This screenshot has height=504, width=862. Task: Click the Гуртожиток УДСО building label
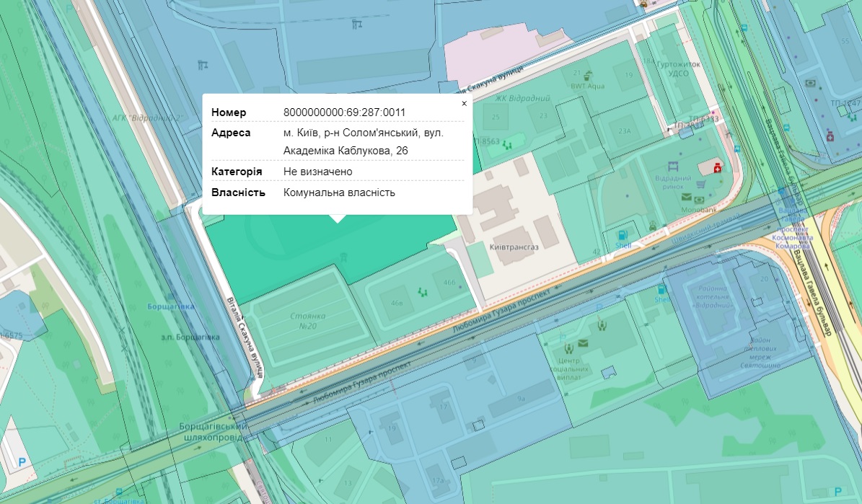click(680, 68)
